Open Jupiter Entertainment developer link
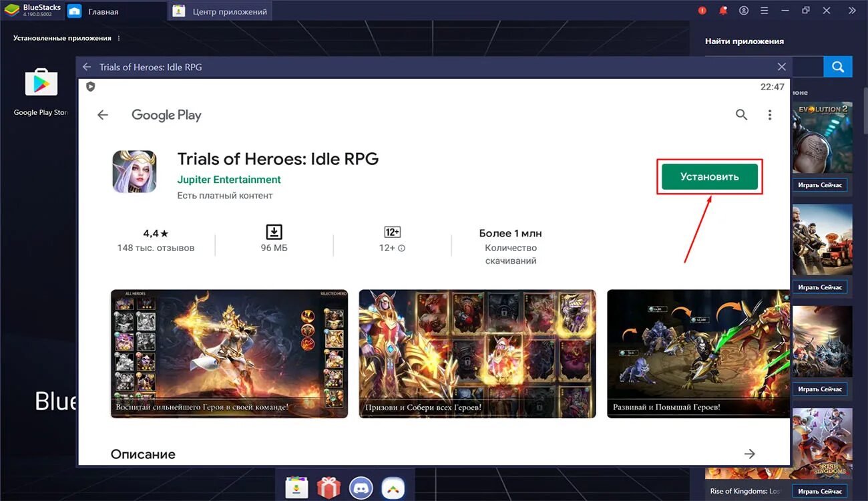This screenshot has width=868, height=501. (x=229, y=180)
